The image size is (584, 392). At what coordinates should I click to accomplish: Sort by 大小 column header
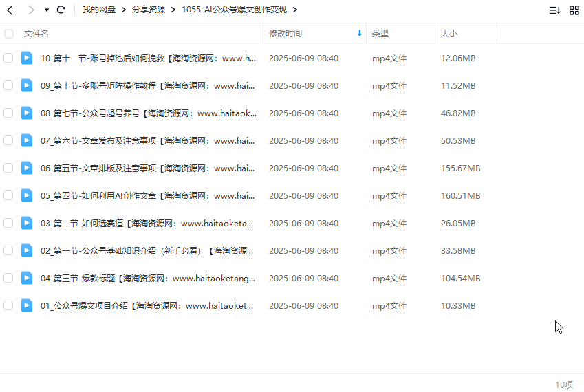(x=448, y=34)
